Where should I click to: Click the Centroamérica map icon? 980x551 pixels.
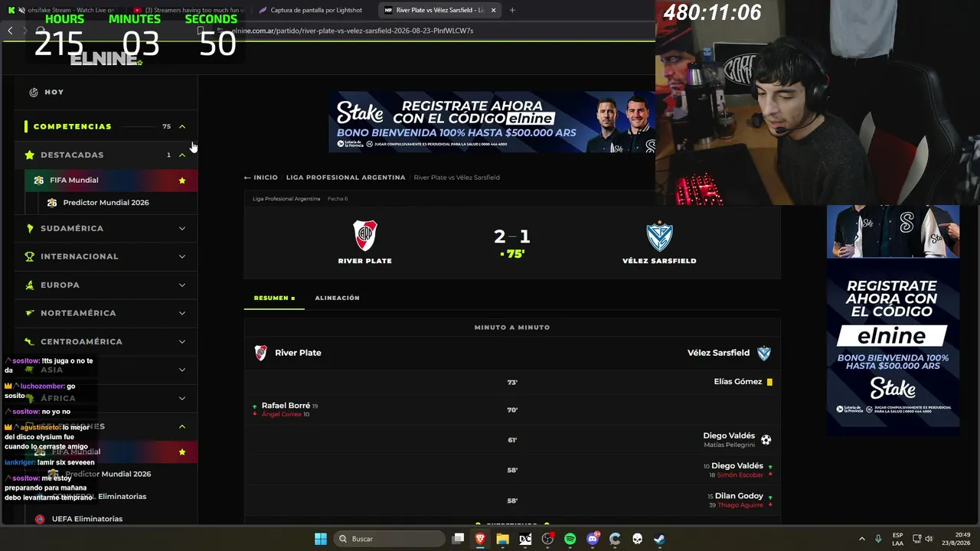pyautogui.click(x=29, y=341)
